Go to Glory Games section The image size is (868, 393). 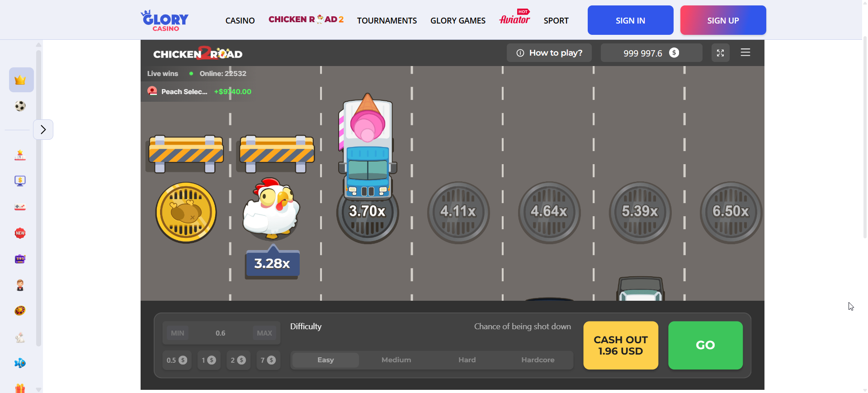[458, 21]
